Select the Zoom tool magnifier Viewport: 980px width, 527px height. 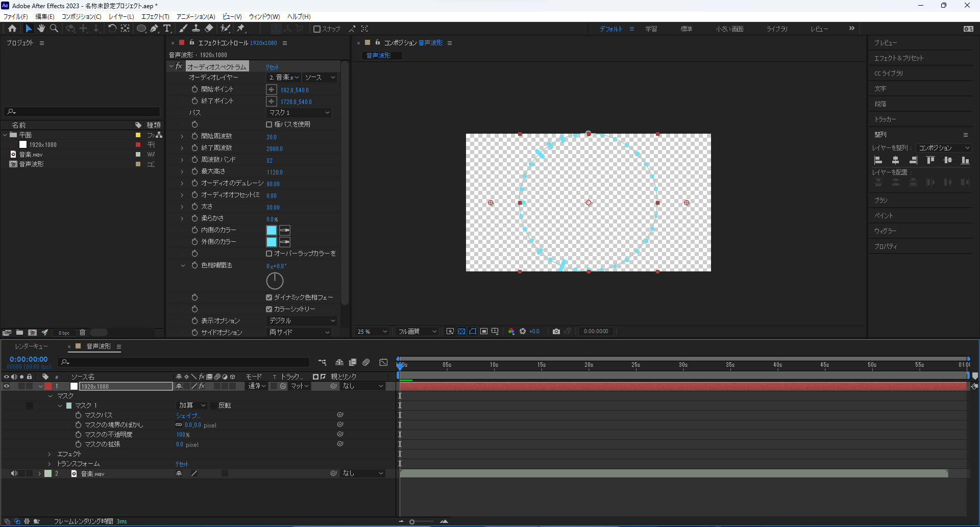click(x=54, y=29)
